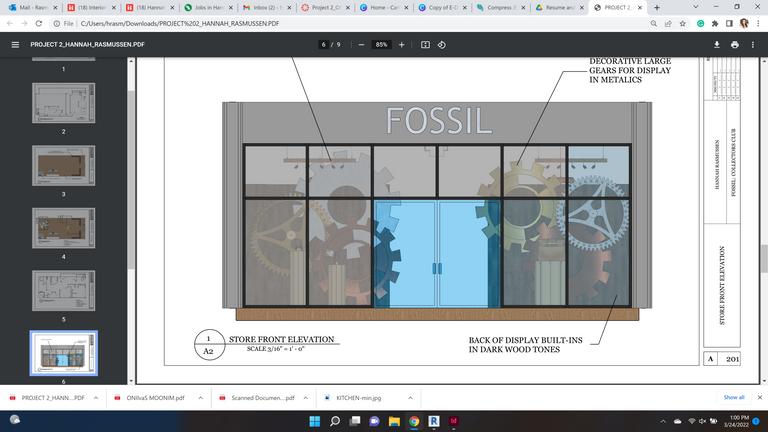Reload the current page
This screenshot has height=432, width=768.
click(x=39, y=24)
